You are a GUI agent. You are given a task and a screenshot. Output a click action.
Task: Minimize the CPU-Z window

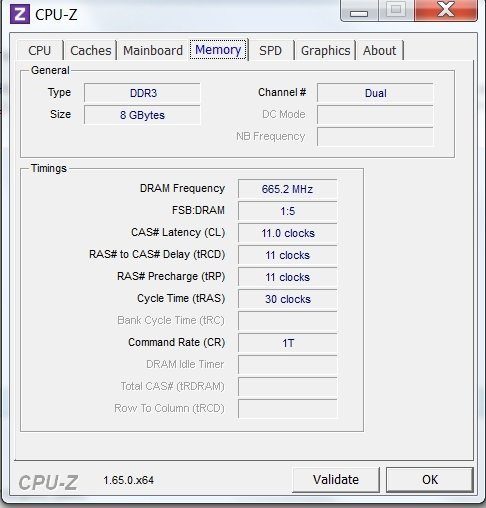click(x=359, y=11)
